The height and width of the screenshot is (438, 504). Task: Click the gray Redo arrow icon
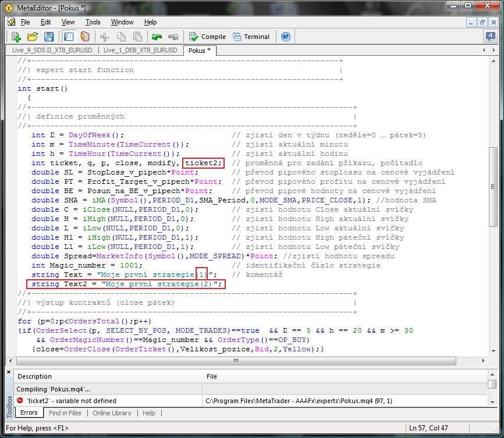[173, 37]
